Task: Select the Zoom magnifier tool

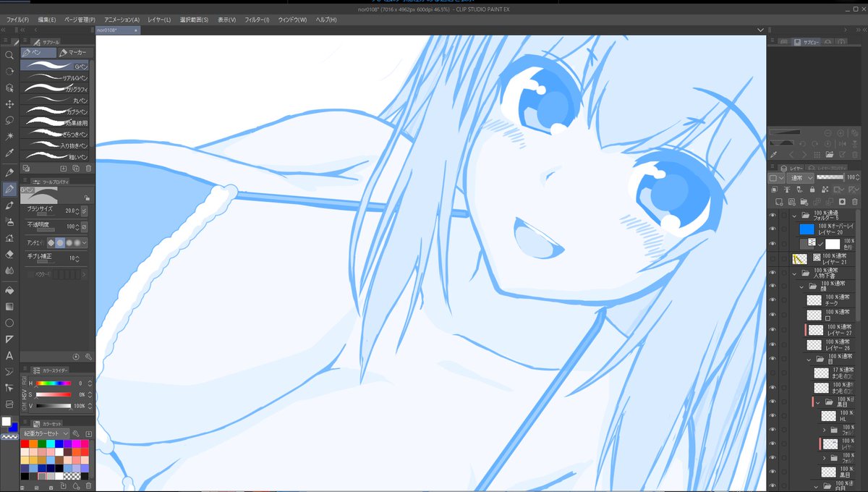Action: pos(9,55)
